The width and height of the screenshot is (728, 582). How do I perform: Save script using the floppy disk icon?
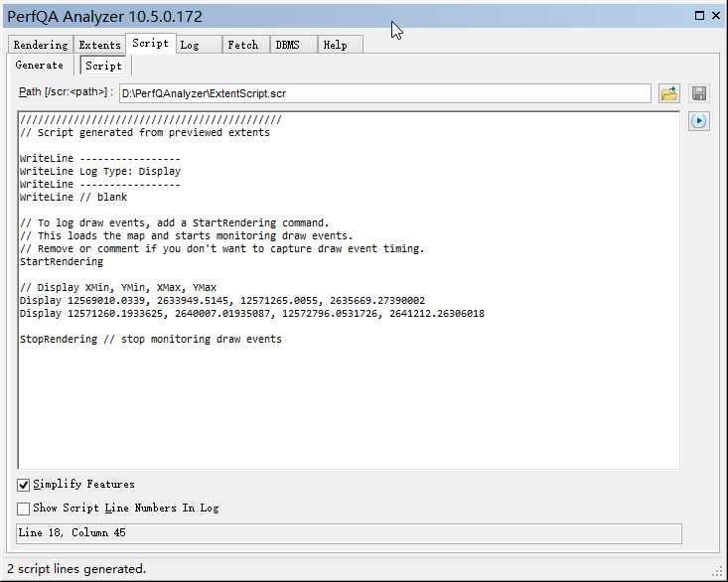tap(699, 93)
